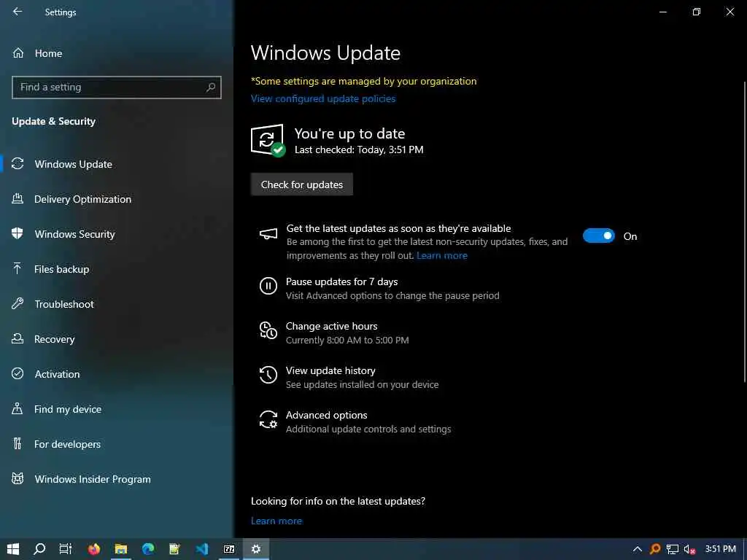Open taskbar Search
This screenshot has height=560, width=747.
[39, 549]
